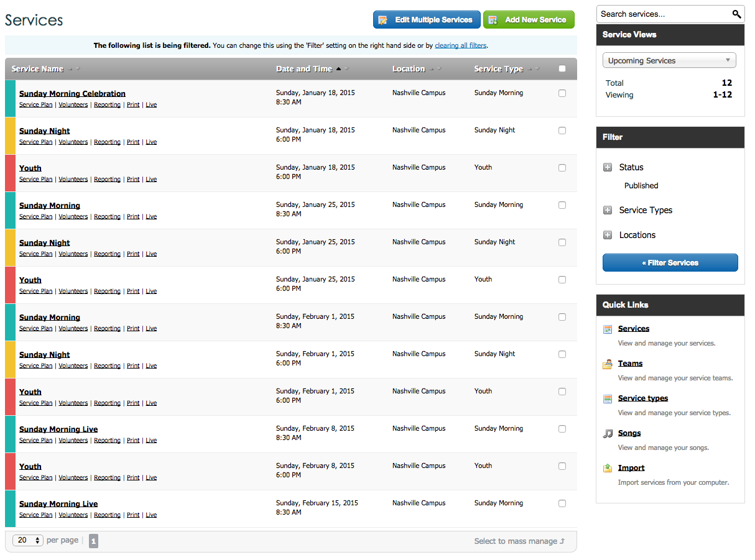Sort by the Service Name column header
755x560 pixels.
pos(38,69)
